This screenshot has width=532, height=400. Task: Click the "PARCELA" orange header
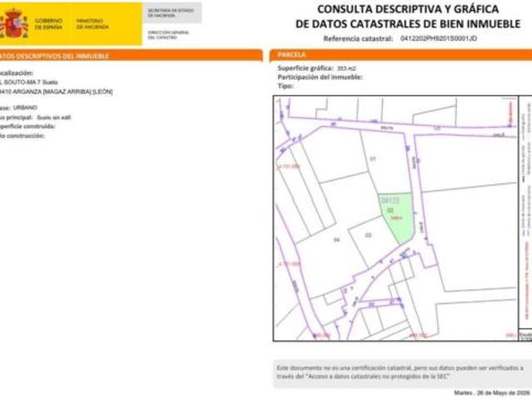click(400, 55)
